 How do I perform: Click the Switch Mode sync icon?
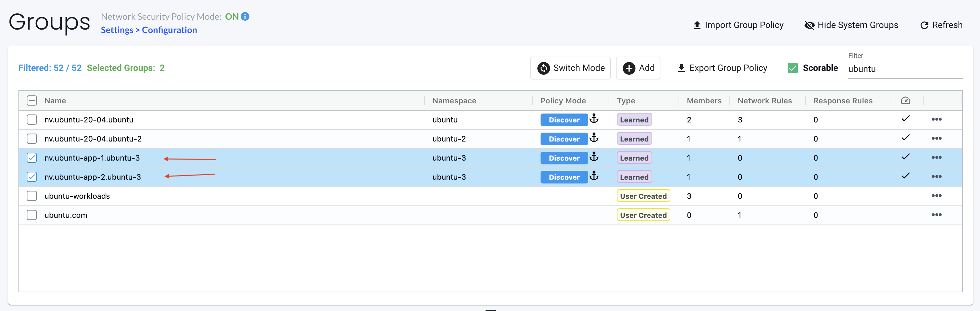pyautogui.click(x=543, y=68)
